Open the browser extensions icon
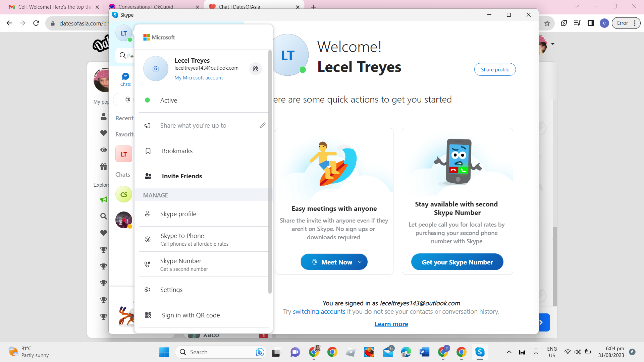The height and width of the screenshot is (362, 644). click(564, 23)
